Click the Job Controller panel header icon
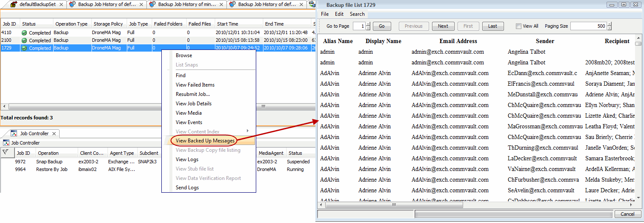The width and height of the screenshot is (644, 223). coord(6,143)
